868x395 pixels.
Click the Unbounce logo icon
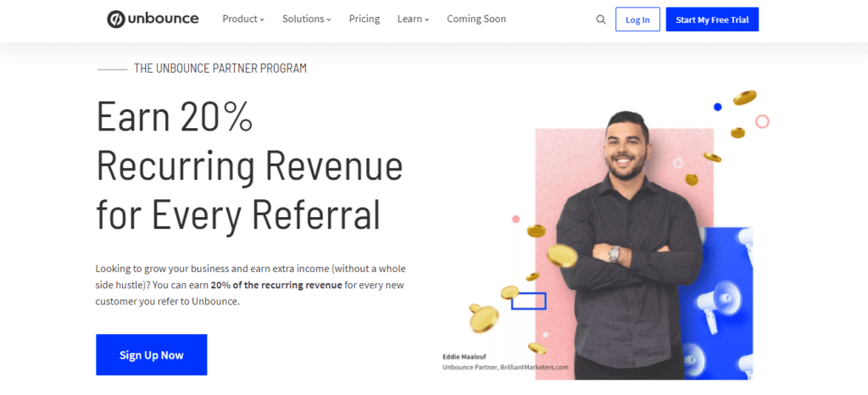point(115,19)
